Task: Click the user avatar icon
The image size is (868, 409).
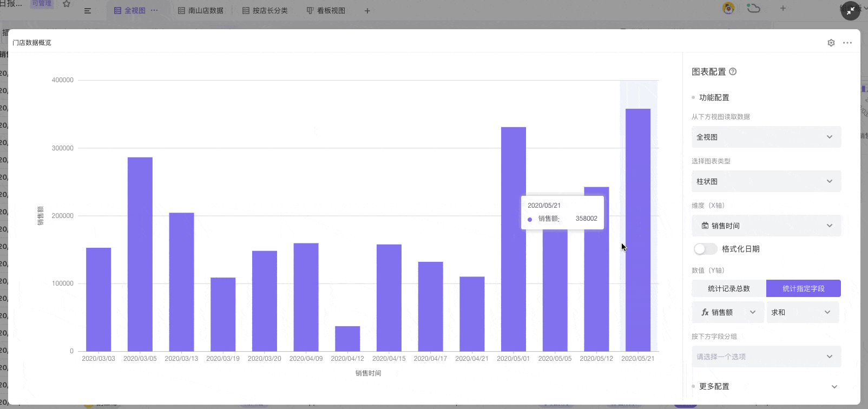Action: [728, 8]
